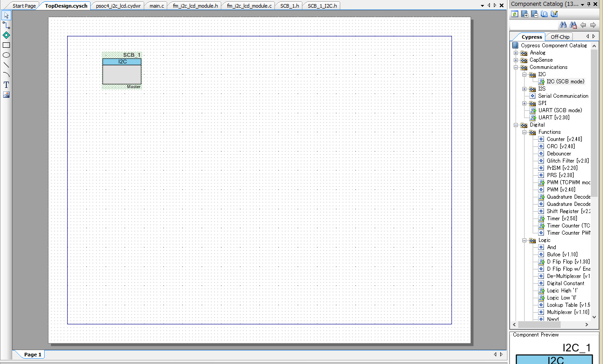Click catalog tree vertical scrollbar down arrow
603x364 pixels.
pyautogui.click(x=594, y=317)
